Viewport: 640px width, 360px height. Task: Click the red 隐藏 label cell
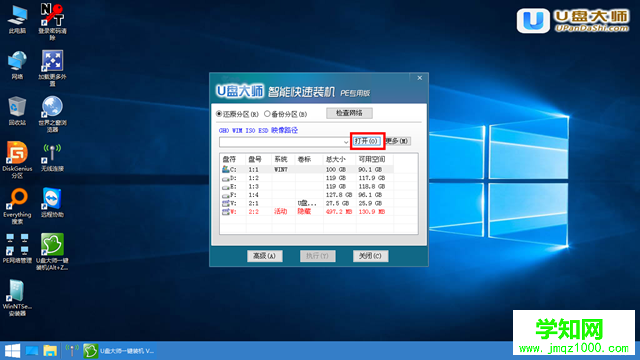tap(304, 211)
